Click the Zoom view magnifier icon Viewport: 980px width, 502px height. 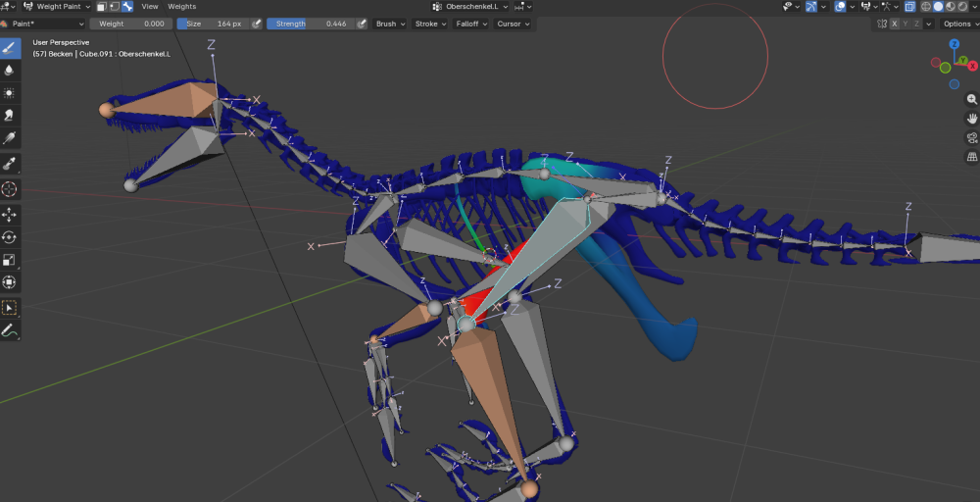972,99
